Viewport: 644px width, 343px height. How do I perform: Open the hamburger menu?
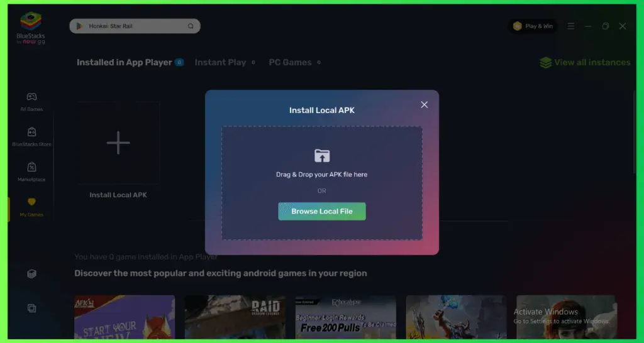571,26
